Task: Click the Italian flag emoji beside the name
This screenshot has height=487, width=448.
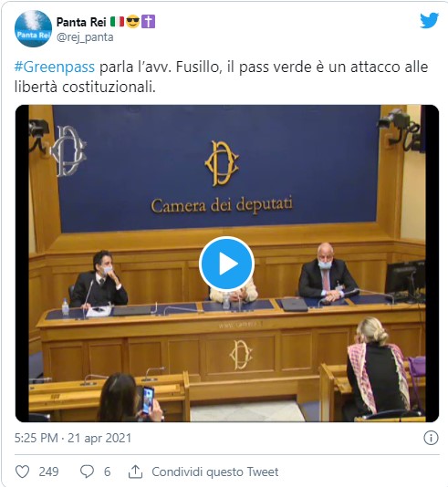Action: point(118,22)
